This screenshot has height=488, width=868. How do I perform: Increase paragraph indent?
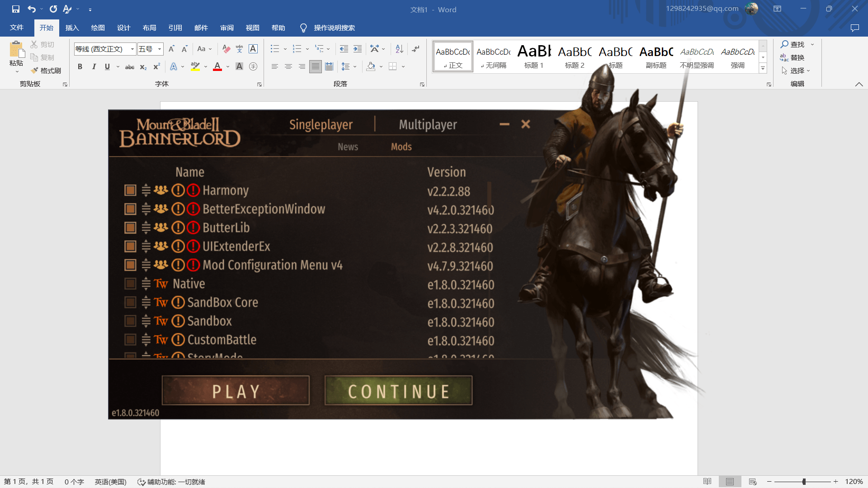(x=358, y=49)
